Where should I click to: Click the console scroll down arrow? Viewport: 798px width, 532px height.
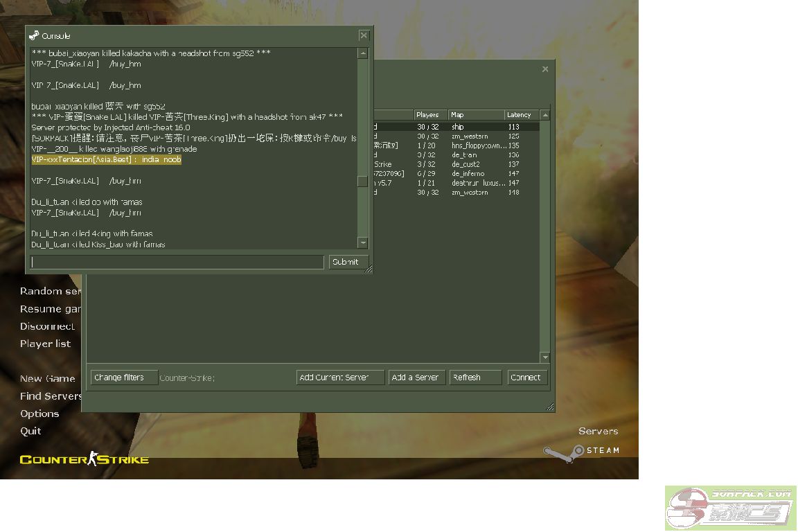click(363, 242)
